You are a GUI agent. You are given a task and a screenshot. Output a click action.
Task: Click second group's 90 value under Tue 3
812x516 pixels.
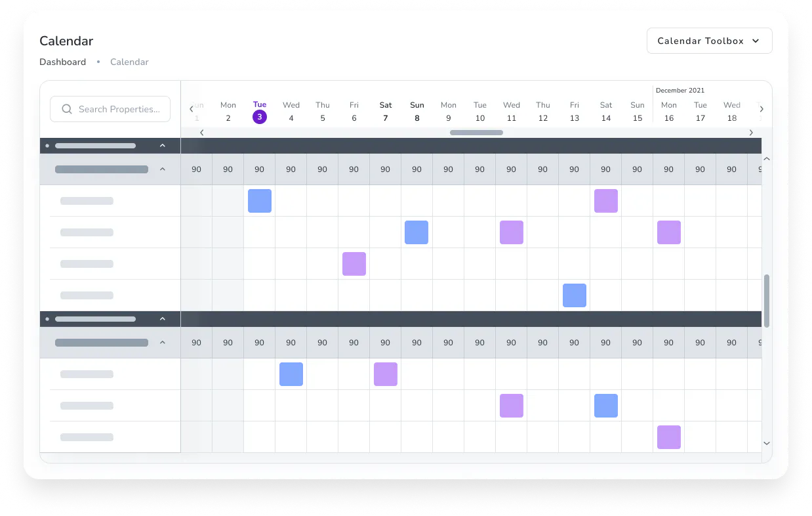pos(260,343)
